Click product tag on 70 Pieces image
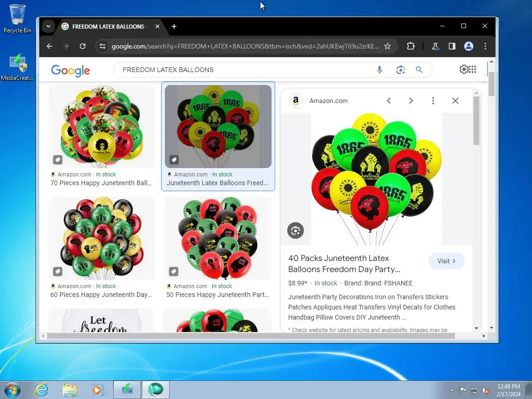Screen dimensions: 532x399 tap(58, 160)
